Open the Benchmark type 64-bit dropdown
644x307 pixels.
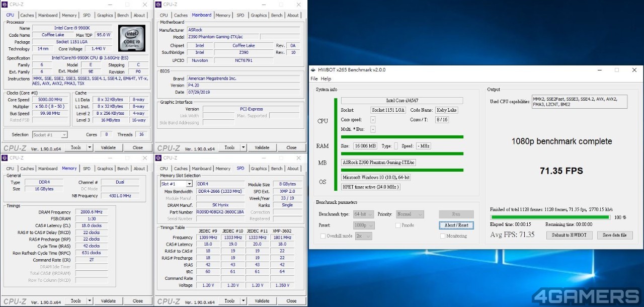363,214
